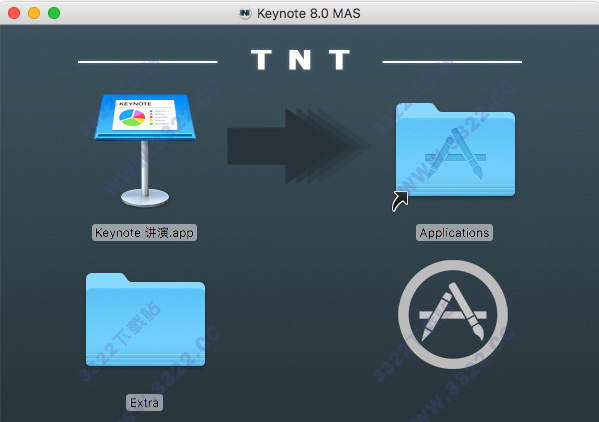Click the Keynote 8.0 MAS window title

coord(309,13)
